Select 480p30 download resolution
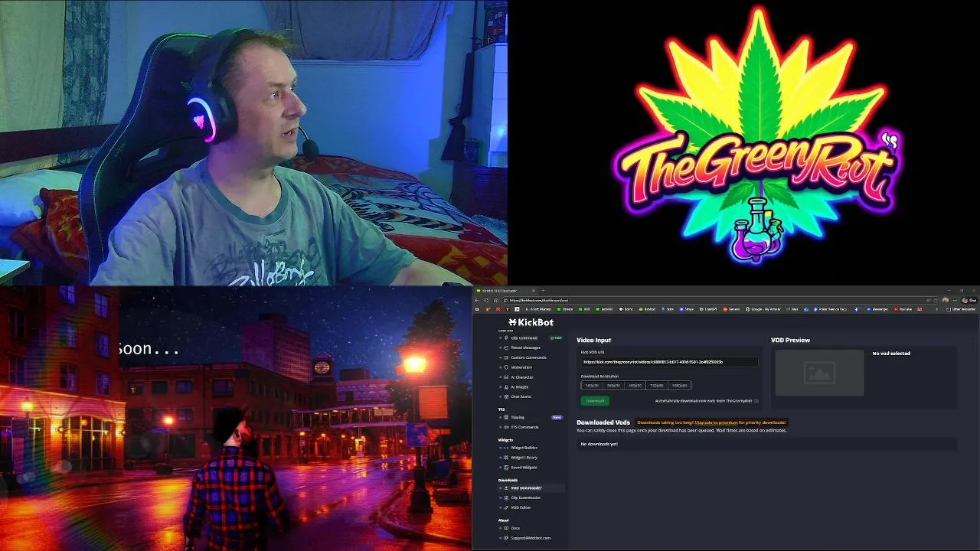The height and width of the screenshot is (551, 980). (635, 386)
